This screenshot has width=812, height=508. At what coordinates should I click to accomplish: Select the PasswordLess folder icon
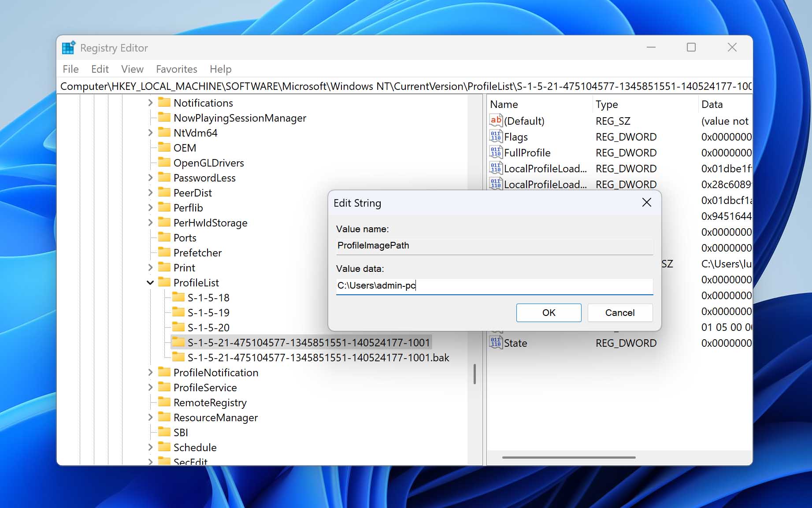(164, 177)
